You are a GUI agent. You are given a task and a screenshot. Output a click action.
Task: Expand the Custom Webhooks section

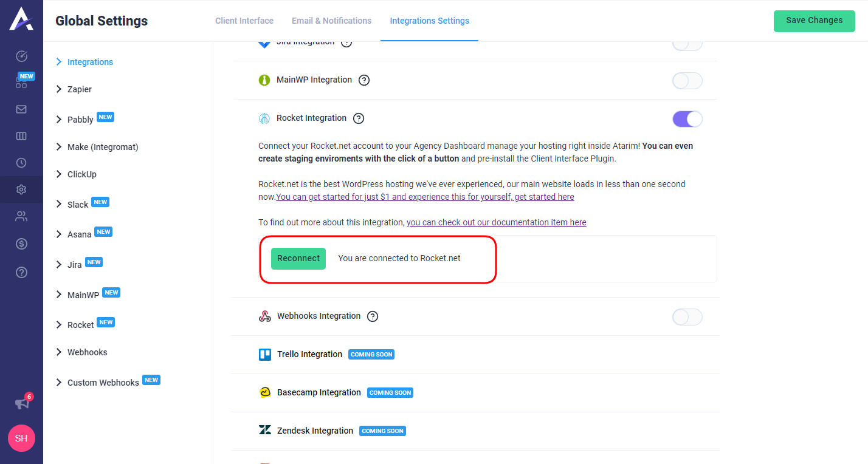(103, 383)
